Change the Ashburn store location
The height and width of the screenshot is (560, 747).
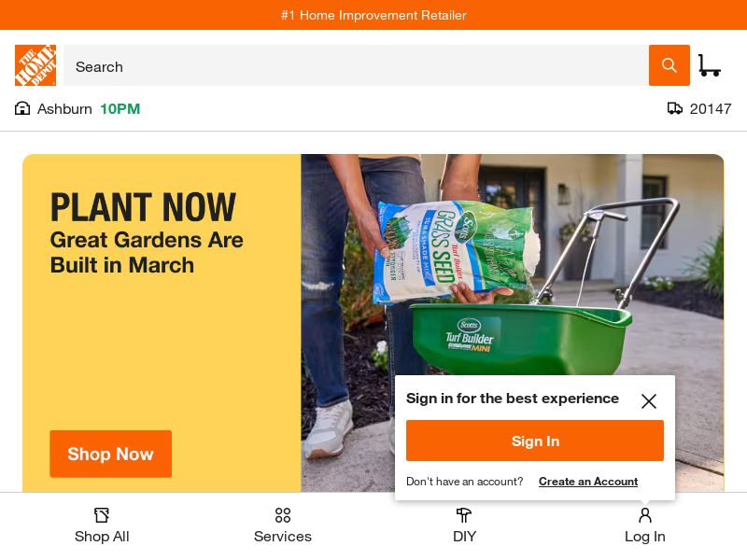coord(64,109)
